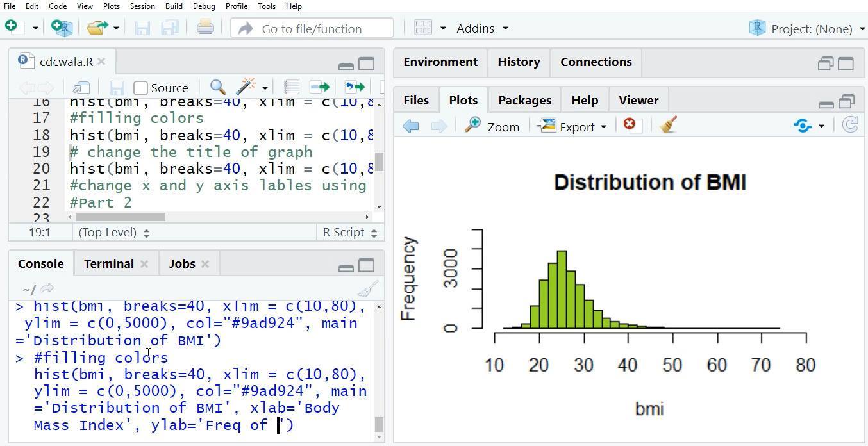Click the console vertical scrollbar thumb

pyautogui.click(x=379, y=425)
